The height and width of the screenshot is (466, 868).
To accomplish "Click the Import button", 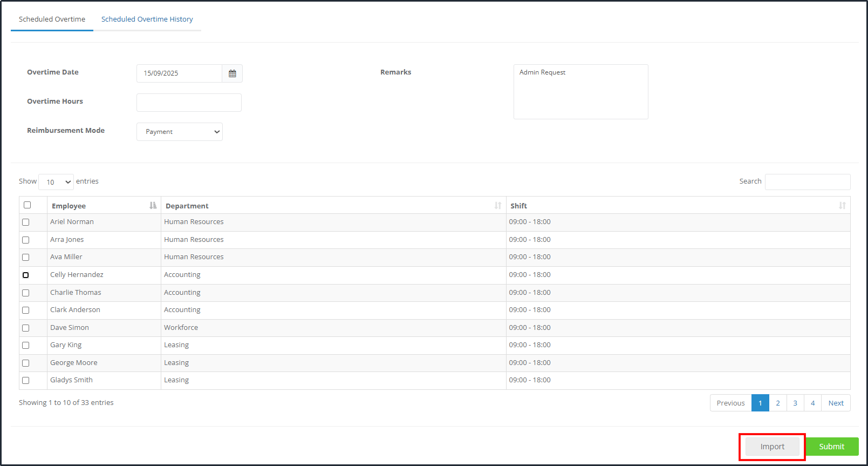I will [x=772, y=447].
